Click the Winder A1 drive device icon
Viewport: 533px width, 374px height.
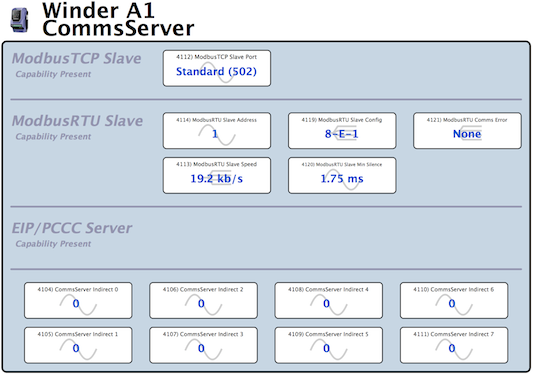[19, 20]
